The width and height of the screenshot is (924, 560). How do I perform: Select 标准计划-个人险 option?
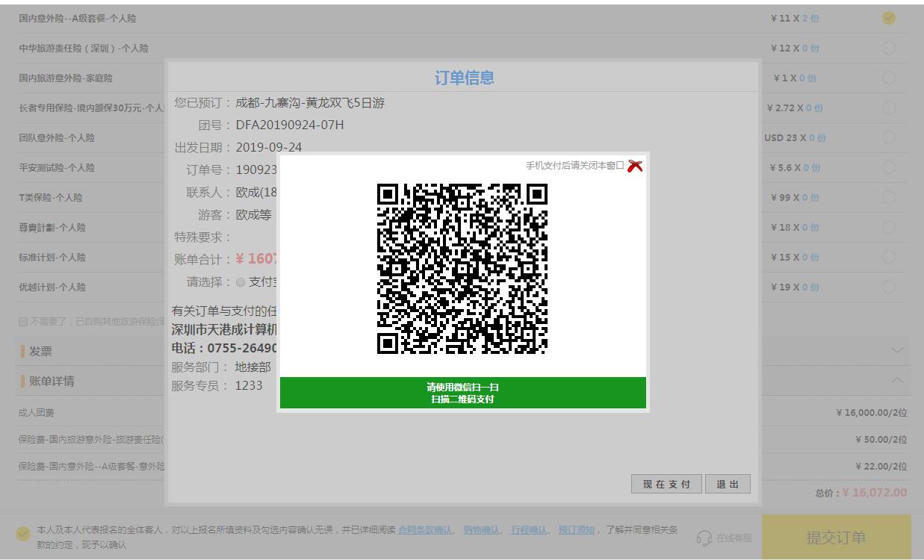(889, 257)
